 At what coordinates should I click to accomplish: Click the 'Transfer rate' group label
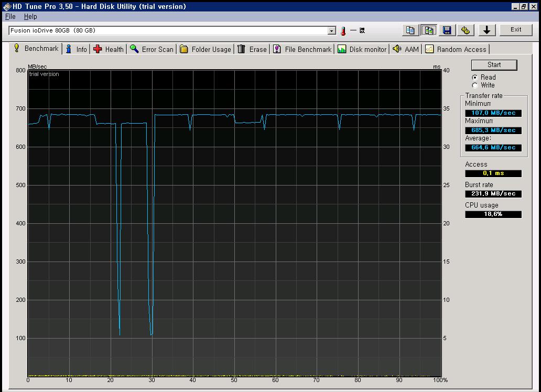point(484,95)
